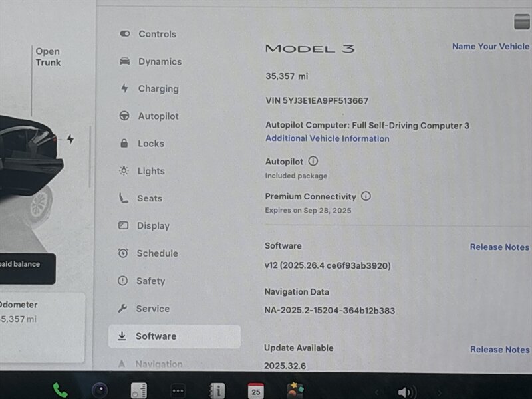Open Release Notes for current Software

(x=499, y=247)
